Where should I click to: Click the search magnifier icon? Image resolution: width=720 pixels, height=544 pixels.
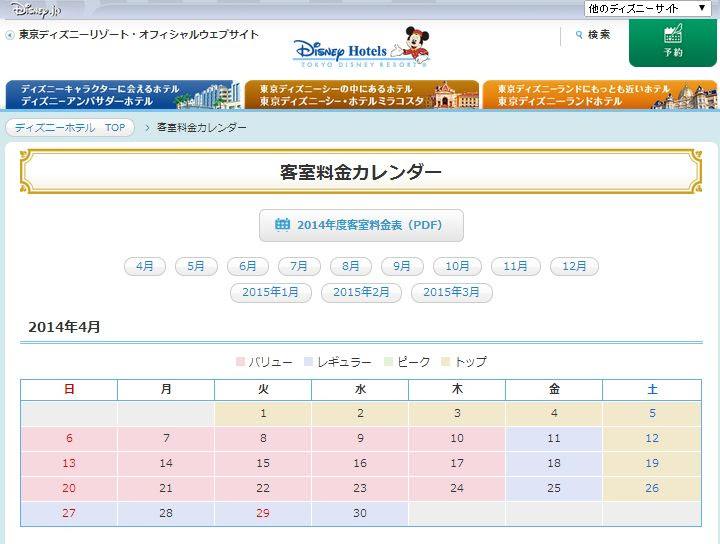[579, 34]
